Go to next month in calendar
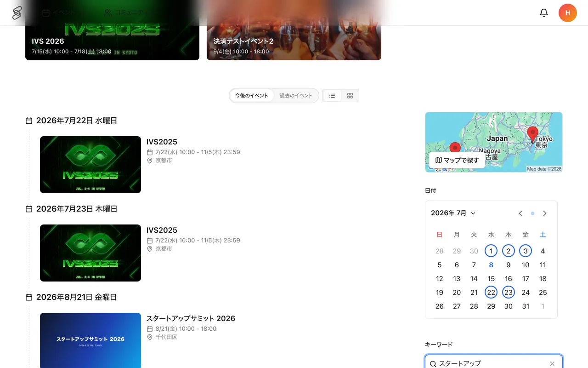Viewport: 588px width, 368px height. pyautogui.click(x=545, y=213)
